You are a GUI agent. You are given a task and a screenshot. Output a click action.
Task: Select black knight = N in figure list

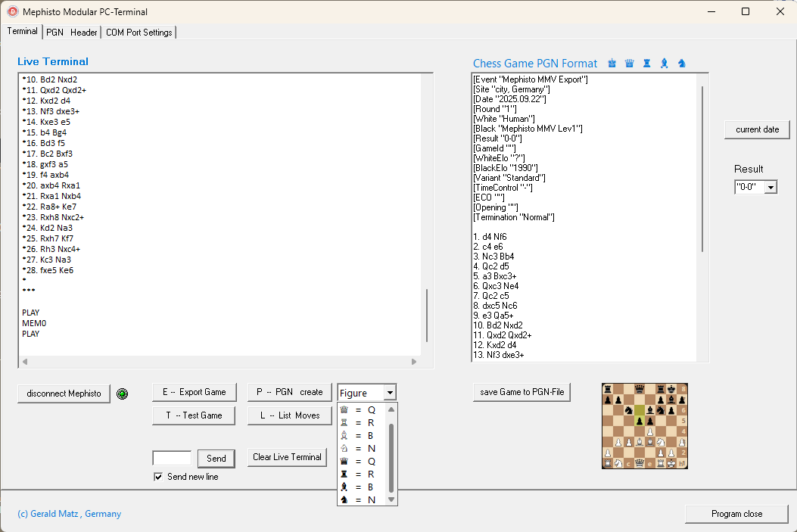pos(361,499)
